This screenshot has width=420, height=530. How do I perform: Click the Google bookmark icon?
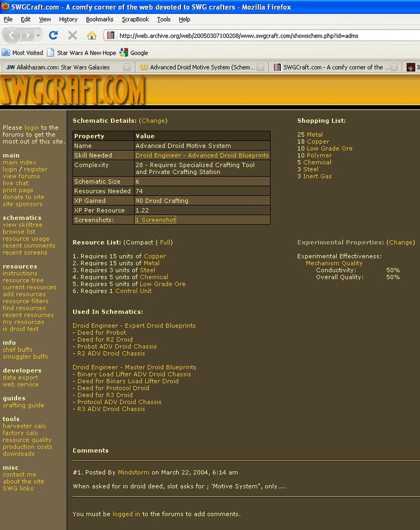[x=124, y=53]
